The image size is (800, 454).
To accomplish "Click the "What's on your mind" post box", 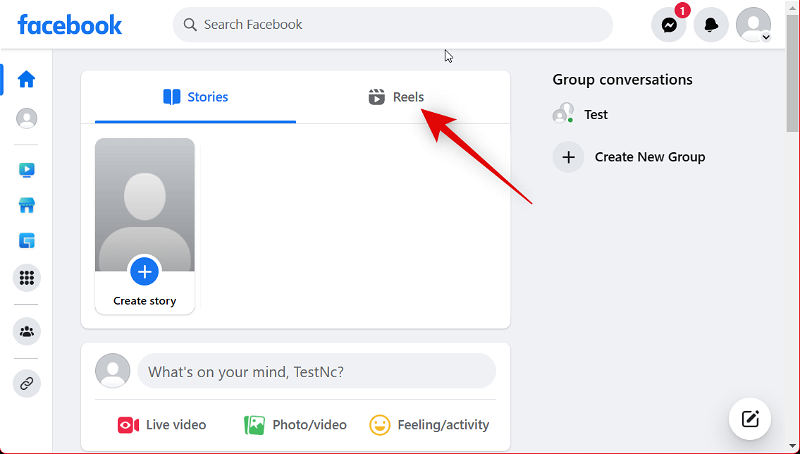I will click(316, 371).
